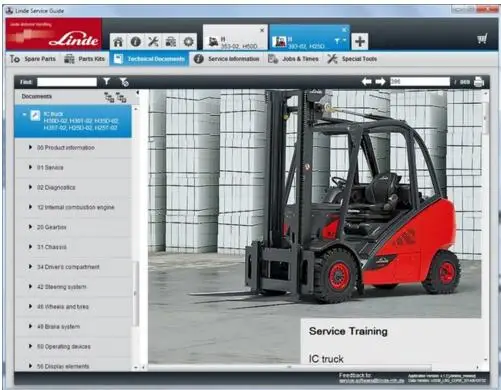Screen dimensions: 501x390
Task: Click the Find search input field
Action: (x=67, y=82)
